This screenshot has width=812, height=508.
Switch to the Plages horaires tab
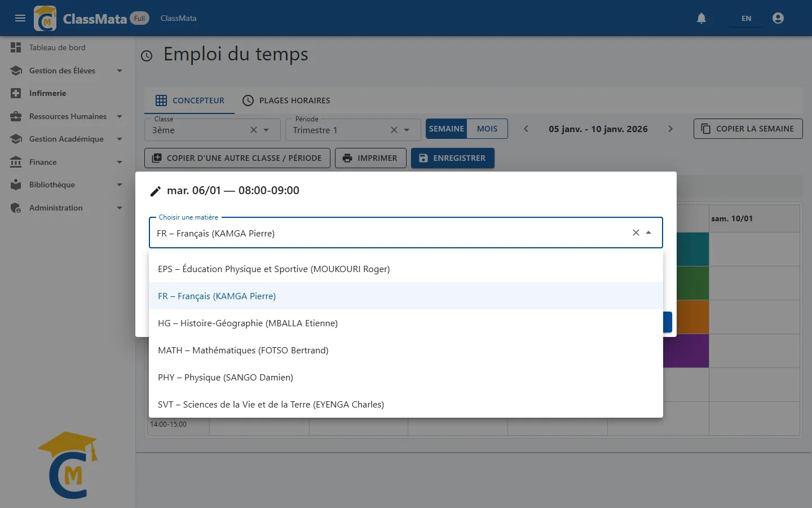pyautogui.click(x=286, y=100)
